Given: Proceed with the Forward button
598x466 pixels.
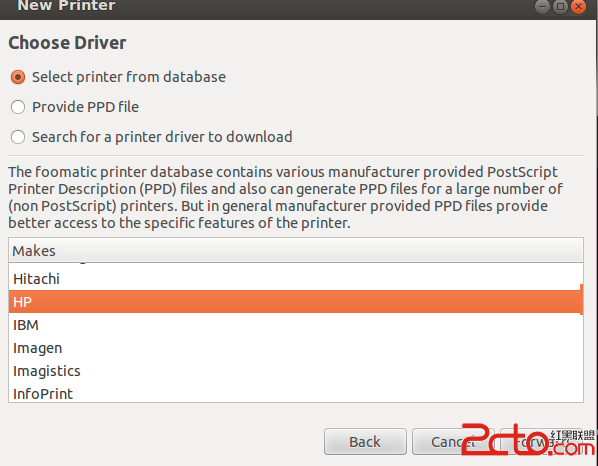Looking at the screenshot, I should click(541, 442).
